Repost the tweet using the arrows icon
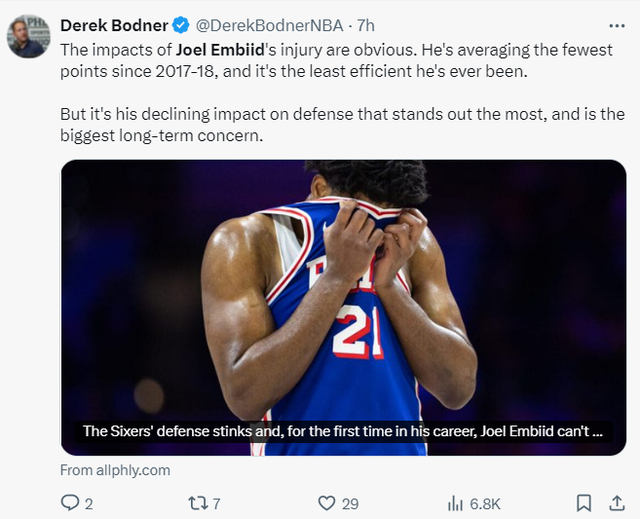640x519 pixels. 196,503
